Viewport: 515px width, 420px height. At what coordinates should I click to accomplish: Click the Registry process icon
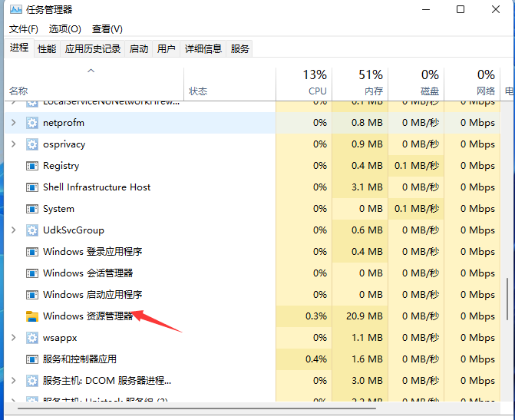coord(32,166)
